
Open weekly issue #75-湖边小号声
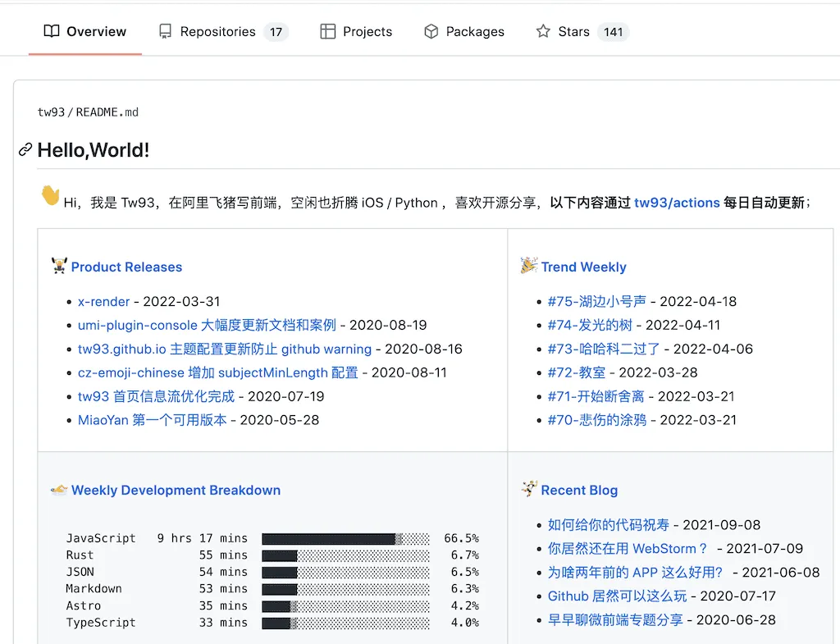tap(596, 301)
